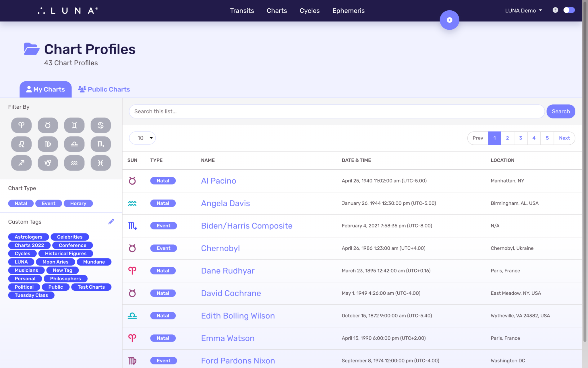Click the edit Custom Tags pencil
Viewport: 588px width, 368px height.
(x=111, y=222)
